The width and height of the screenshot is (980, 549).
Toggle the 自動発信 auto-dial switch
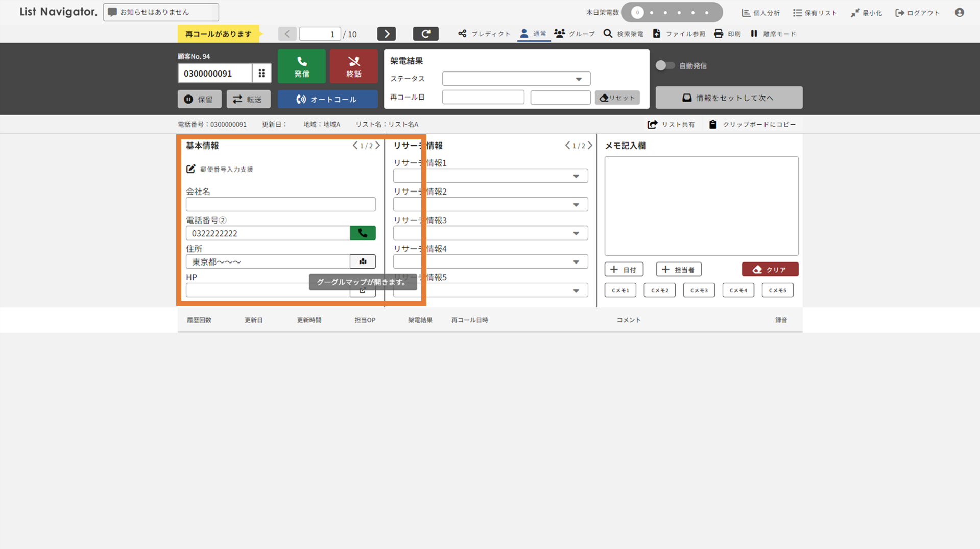[665, 65]
